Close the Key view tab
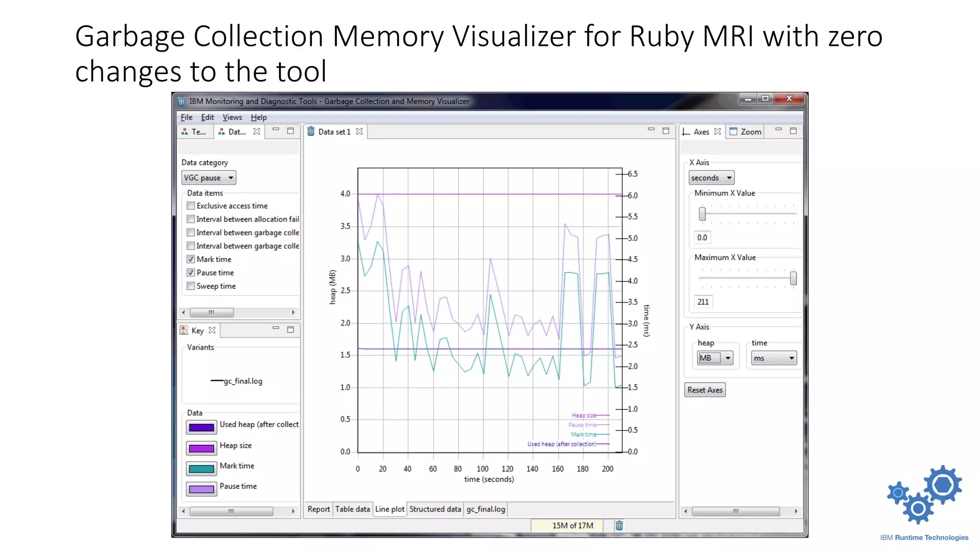This screenshot has height=551, width=980. click(x=212, y=331)
